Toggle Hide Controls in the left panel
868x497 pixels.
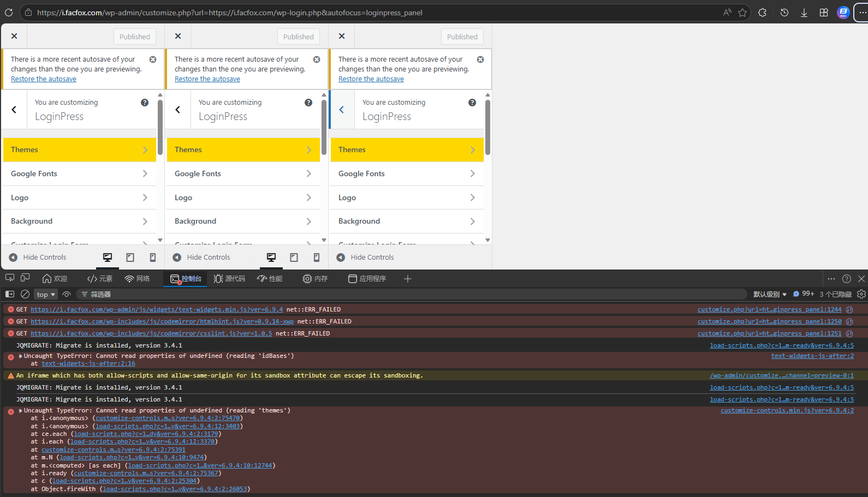pyautogui.click(x=38, y=258)
